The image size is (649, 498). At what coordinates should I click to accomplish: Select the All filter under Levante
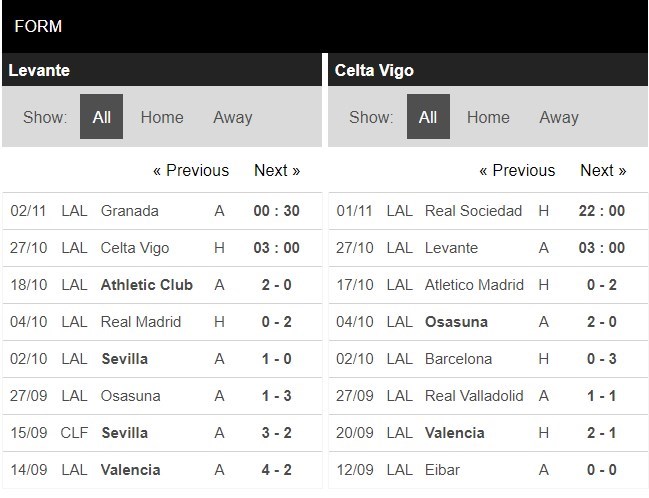click(101, 117)
